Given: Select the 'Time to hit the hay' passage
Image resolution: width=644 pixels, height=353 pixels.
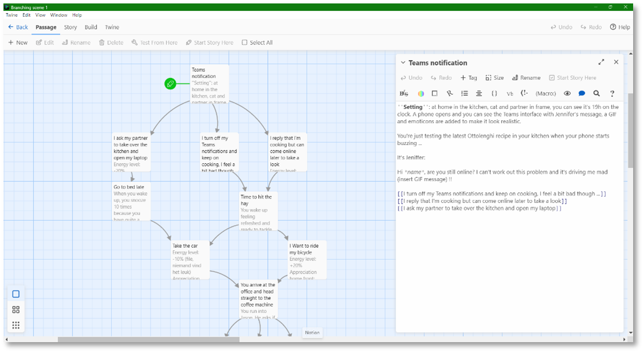Looking at the screenshot, I should point(258,211).
